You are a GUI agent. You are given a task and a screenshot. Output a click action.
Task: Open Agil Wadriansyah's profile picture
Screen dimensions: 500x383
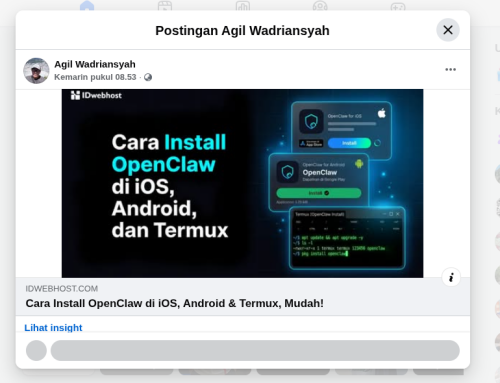[36, 71]
